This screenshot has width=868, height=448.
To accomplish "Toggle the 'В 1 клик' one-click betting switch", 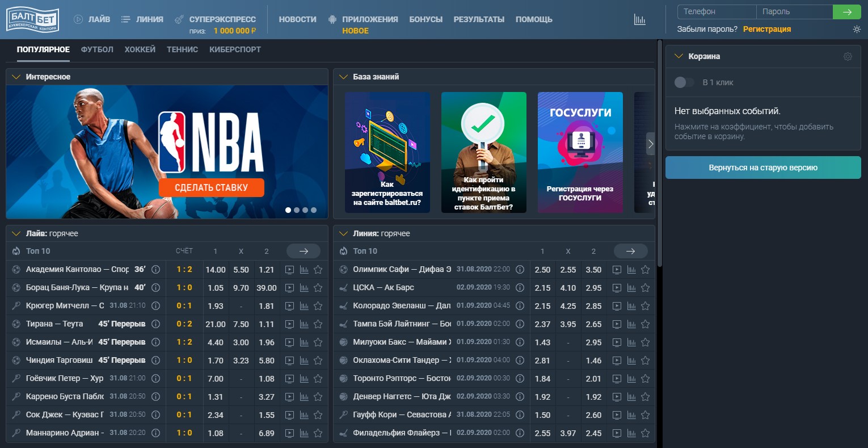I will (684, 82).
